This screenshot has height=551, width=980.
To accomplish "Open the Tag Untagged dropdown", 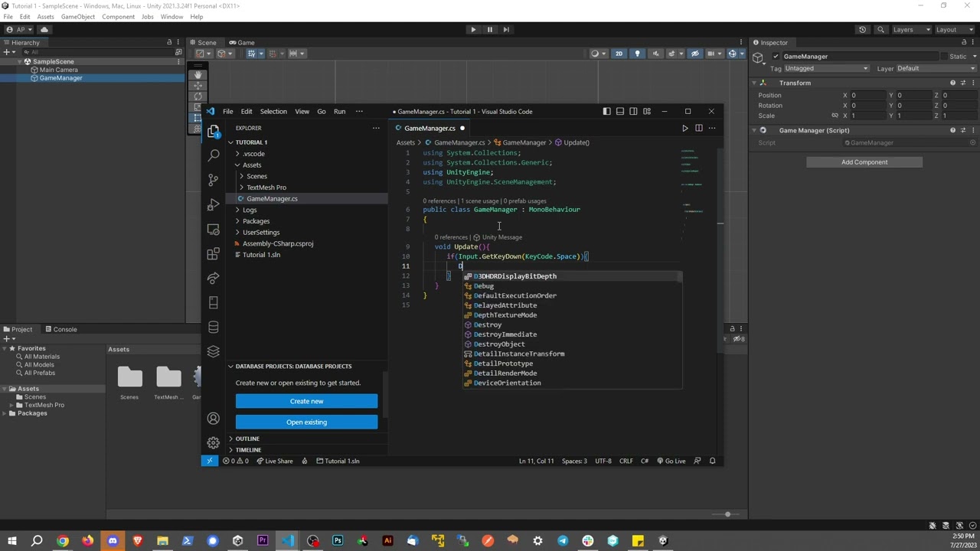I will [x=826, y=68].
